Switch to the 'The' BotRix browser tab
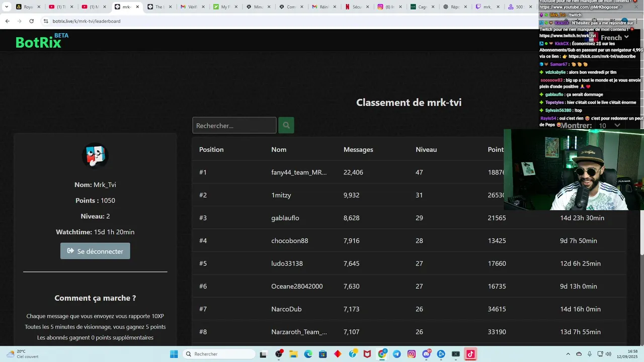The height and width of the screenshot is (362, 644). click(x=159, y=7)
